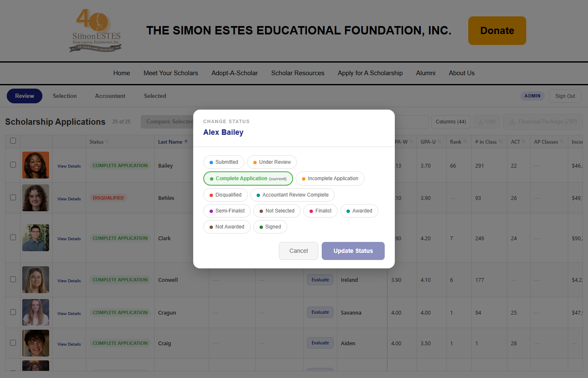
Task: Open the Scholar Resources menu item
Action: (x=297, y=73)
